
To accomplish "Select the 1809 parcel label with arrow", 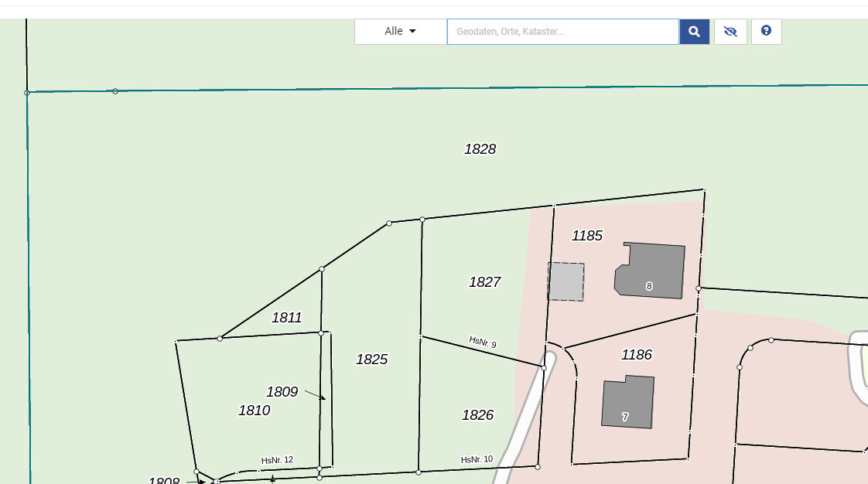I will (x=282, y=392).
